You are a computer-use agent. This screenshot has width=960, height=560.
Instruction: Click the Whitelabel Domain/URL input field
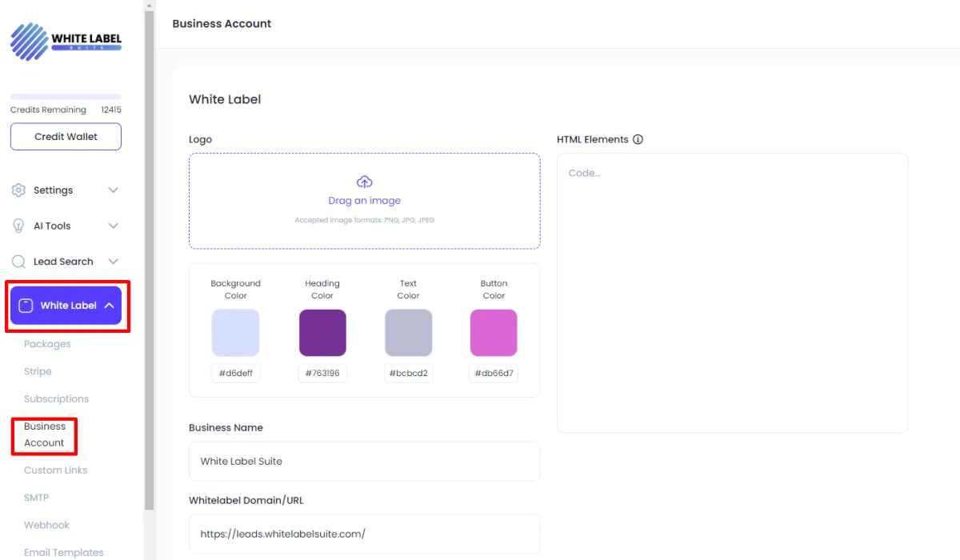364,534
